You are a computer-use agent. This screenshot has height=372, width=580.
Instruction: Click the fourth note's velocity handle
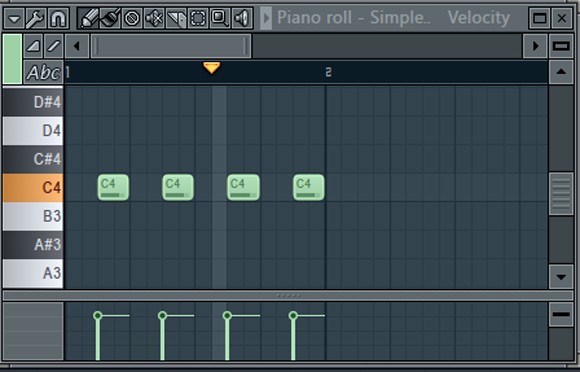293,315
